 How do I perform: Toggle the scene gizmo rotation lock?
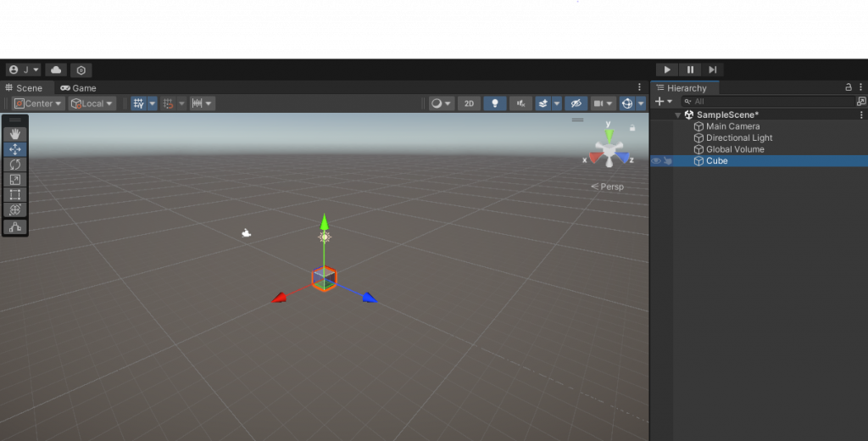[x=632, y=128]
